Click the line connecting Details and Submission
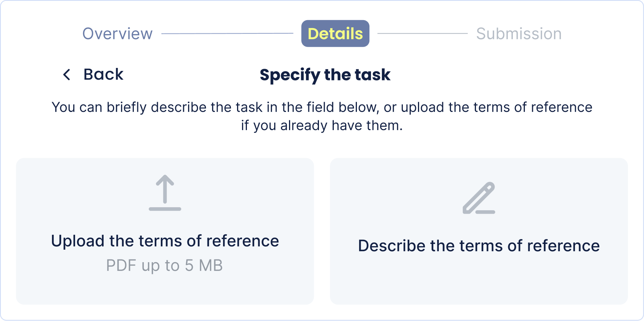This screenshot has width=644, height=321. [x=423, y=33]
